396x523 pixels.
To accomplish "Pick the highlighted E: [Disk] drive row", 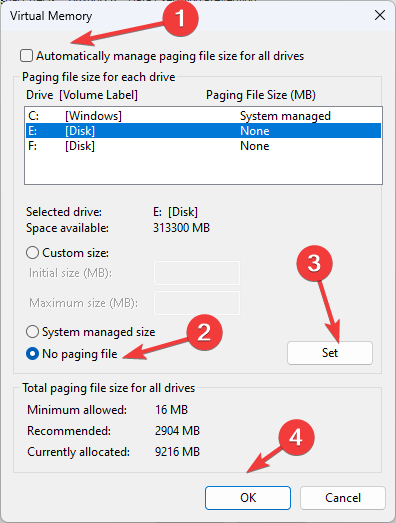I will point(203,131).
